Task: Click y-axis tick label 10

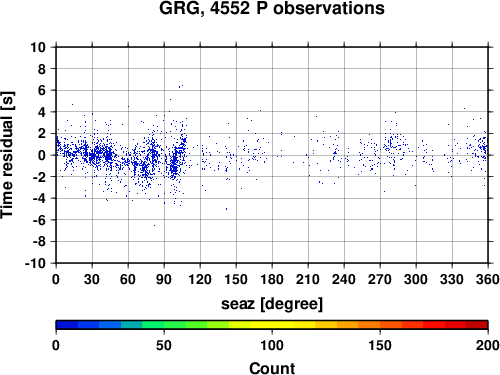Action: pyautogui.click(x=38, y=47)
